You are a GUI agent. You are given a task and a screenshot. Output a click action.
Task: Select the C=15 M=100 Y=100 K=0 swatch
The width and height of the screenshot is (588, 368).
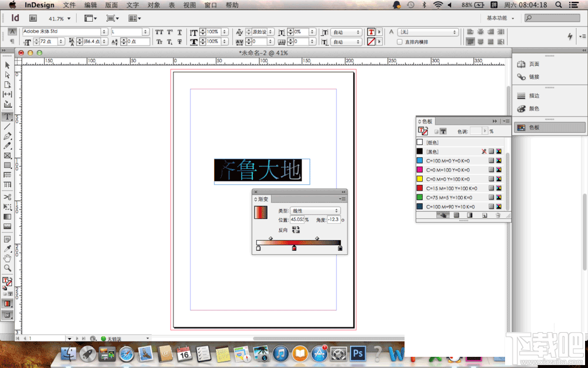tap(460, 188)
